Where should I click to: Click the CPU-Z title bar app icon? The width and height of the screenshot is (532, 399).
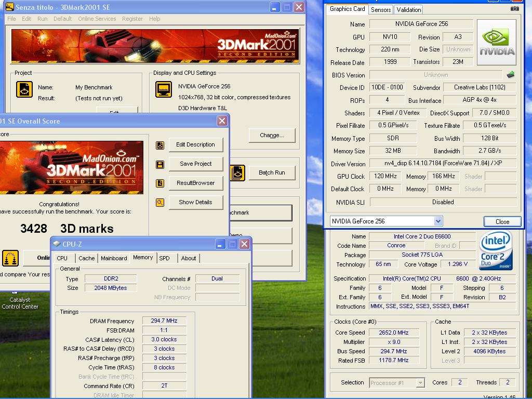(x=57, y=244)
